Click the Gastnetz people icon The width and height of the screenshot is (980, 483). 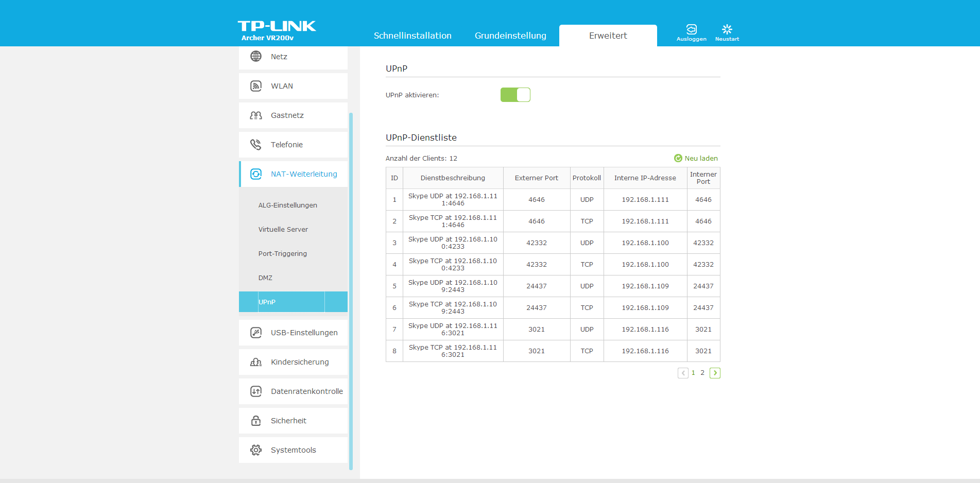pos(256,115)
